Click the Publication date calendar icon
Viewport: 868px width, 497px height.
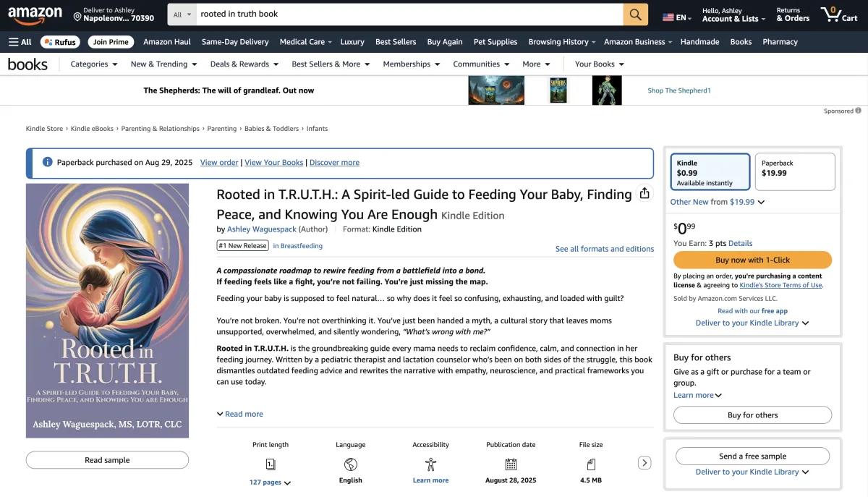(511, 464)
